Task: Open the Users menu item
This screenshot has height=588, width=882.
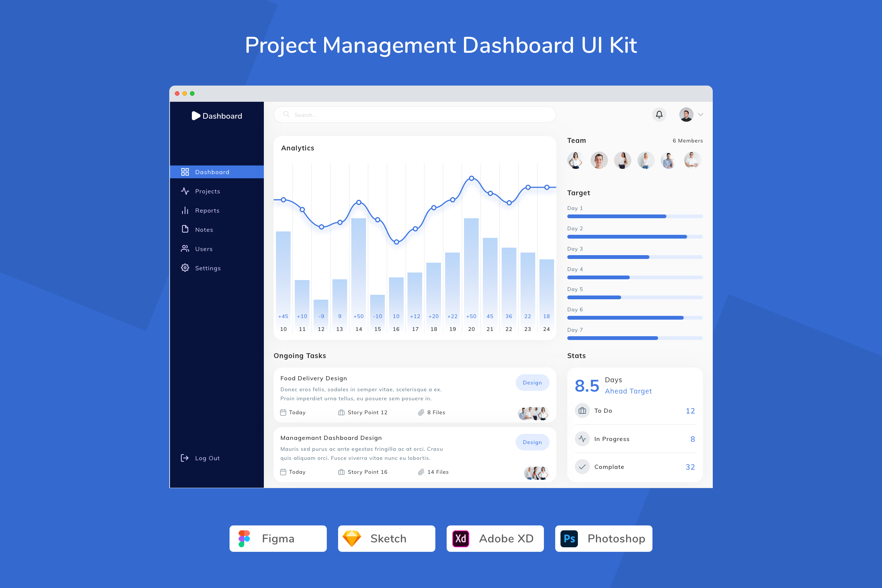Action: tap(217, 249)
